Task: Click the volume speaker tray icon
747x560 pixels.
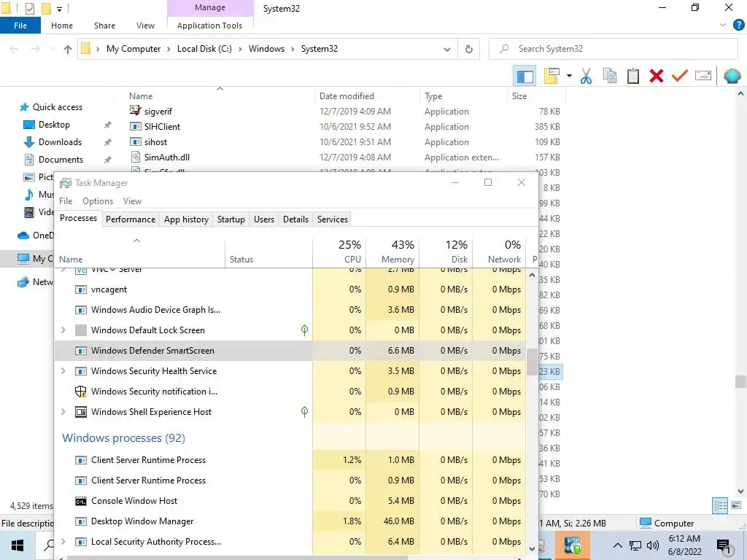Action: [653, 545]
